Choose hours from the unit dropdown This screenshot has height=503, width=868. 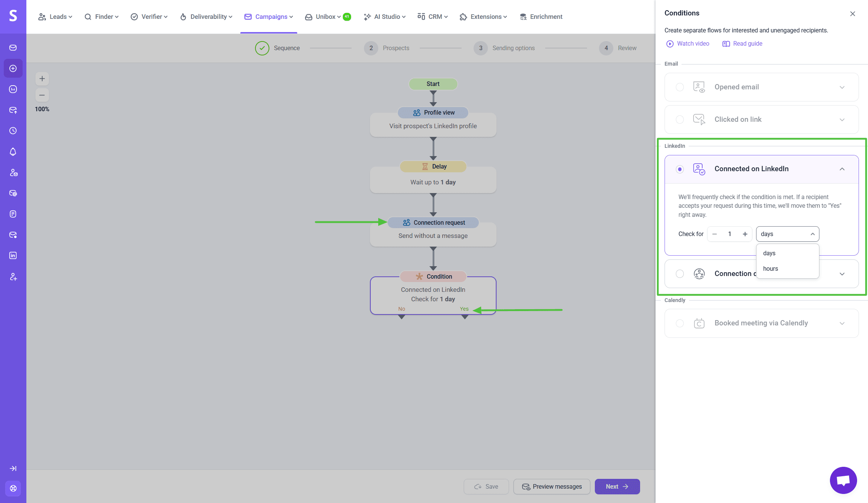[x=770, y=268]
